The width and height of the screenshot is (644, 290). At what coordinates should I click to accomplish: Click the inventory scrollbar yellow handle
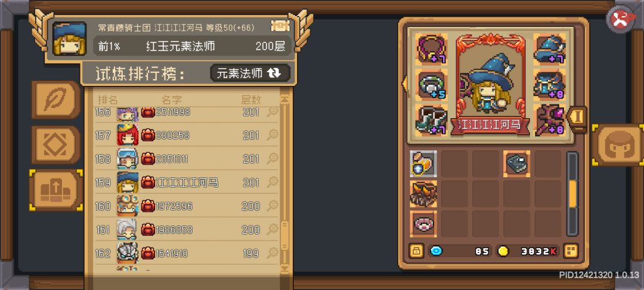[572, 193]
